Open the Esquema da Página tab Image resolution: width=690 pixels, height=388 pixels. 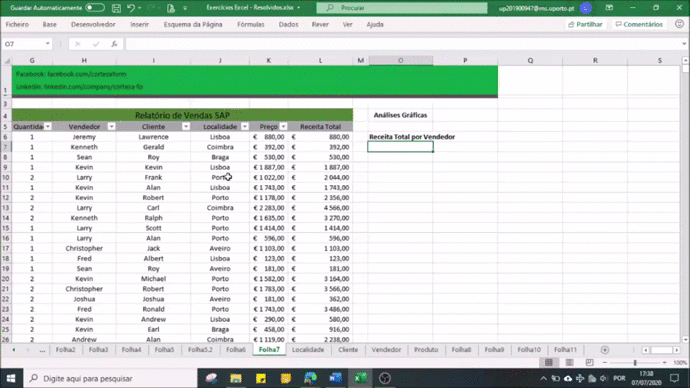(193, 25)
